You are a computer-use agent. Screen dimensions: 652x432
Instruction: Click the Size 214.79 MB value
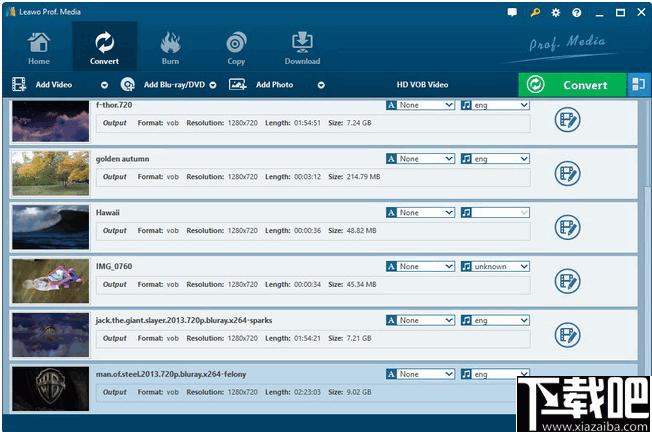[363, 177]
